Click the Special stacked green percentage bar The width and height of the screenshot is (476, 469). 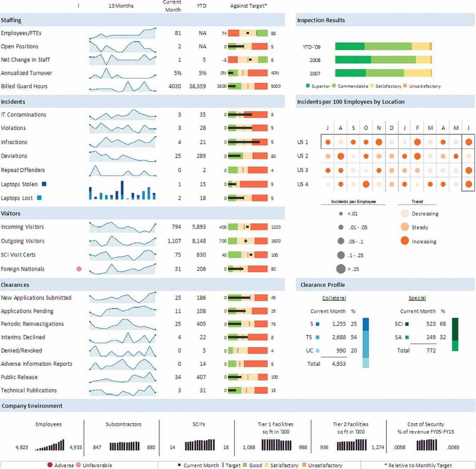tap(455, 335)
